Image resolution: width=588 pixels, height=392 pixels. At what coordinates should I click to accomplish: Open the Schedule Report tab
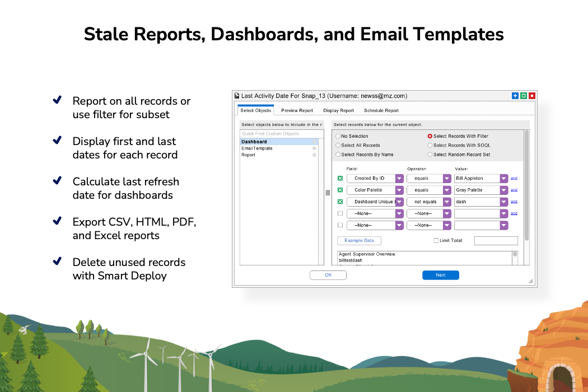pyautogui.click(x=381, y=110)
